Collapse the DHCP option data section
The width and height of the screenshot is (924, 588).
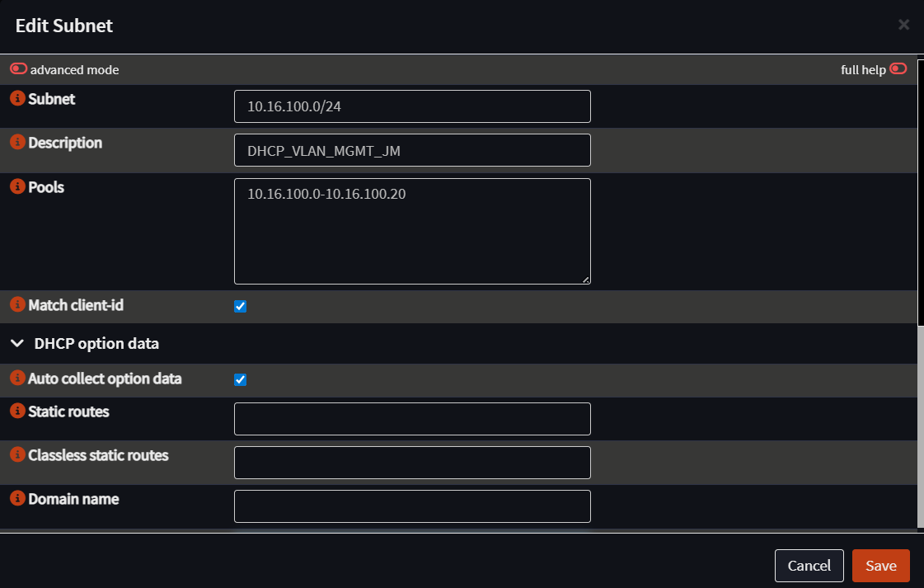[x=17, y=343]
